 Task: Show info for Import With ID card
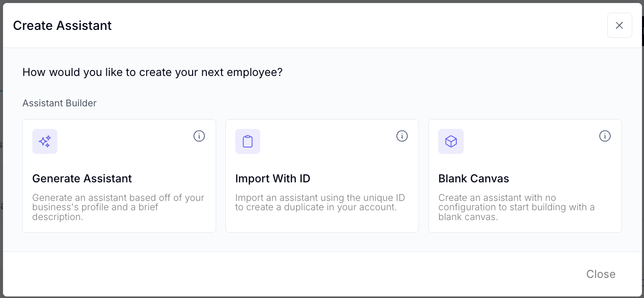[402, 136]
